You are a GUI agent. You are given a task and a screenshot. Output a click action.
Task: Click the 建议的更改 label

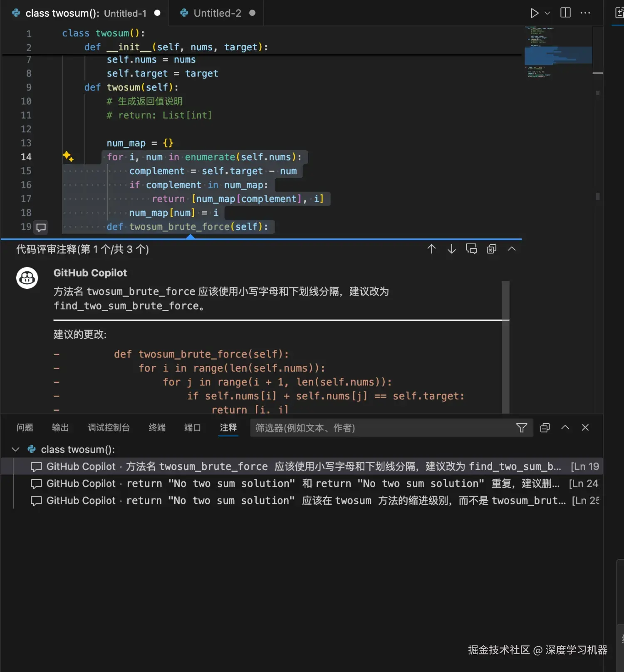[x=80, y=335]
